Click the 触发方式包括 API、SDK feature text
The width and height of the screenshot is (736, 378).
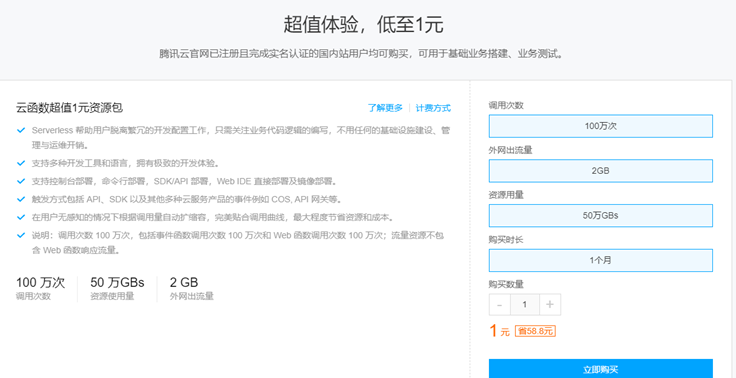click(187, 199)
